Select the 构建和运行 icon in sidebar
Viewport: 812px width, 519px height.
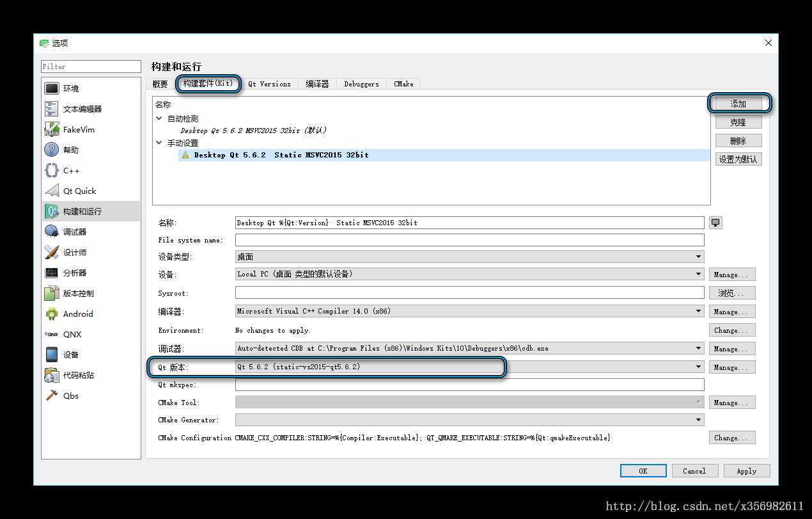(52, 211)
